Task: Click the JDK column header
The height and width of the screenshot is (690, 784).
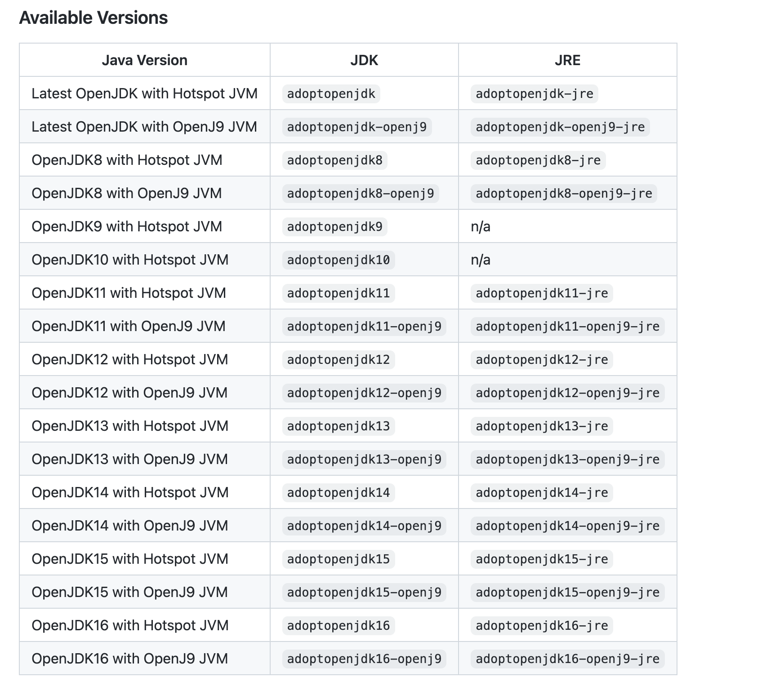Action: pyautogui.click(x=364, y=60)
